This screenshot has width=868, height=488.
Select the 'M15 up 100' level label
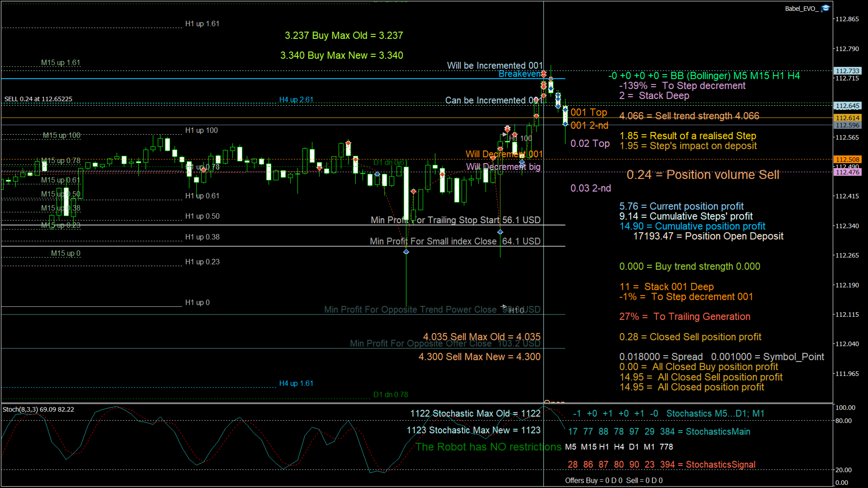(x=61, y=135)
